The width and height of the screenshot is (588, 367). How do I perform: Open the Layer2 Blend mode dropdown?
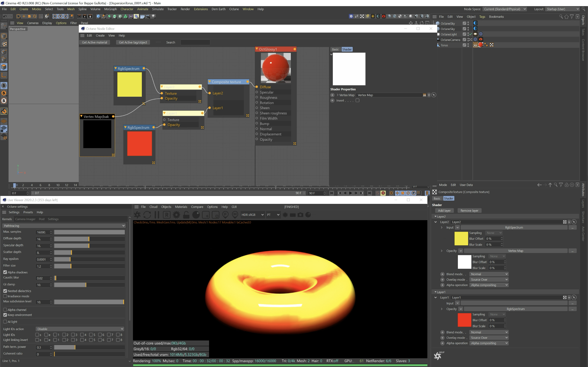[489, 274]
